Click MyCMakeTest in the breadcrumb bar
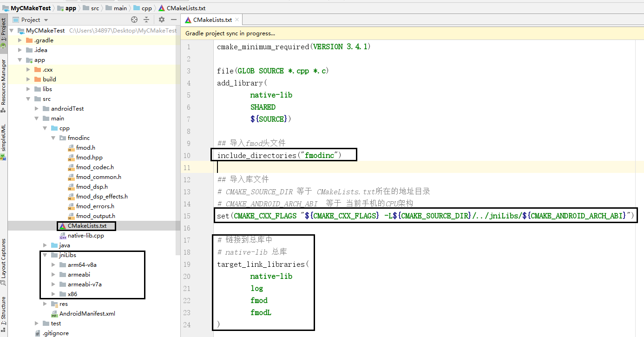Viewport: 644px width, 337px height. [x=27, y=8]
